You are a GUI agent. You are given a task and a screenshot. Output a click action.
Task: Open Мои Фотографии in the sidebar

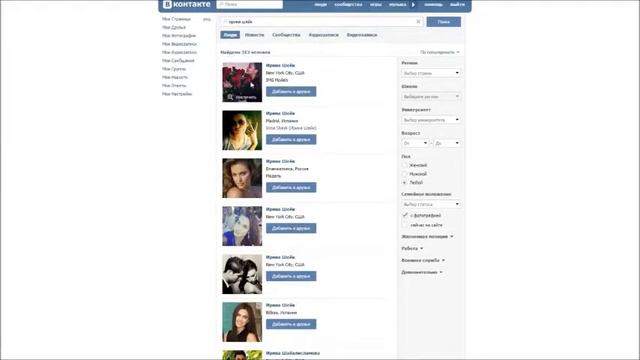pyautogui.click(x=179, y=36)
